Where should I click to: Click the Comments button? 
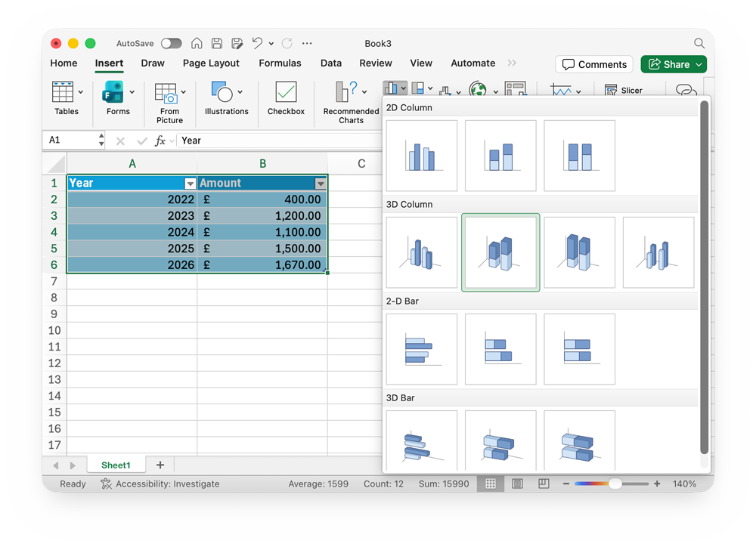(x=594, y=64)
